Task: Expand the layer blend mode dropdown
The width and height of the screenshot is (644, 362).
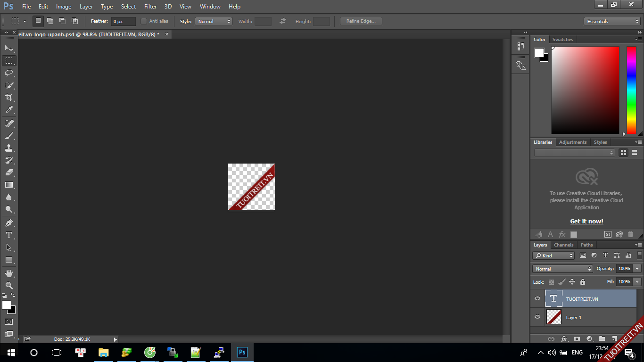Action: tap(562, 269)
